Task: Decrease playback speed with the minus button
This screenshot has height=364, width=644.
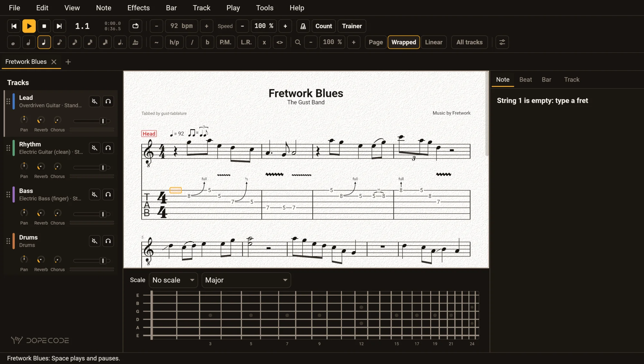Action: click(x=242, y=26)
